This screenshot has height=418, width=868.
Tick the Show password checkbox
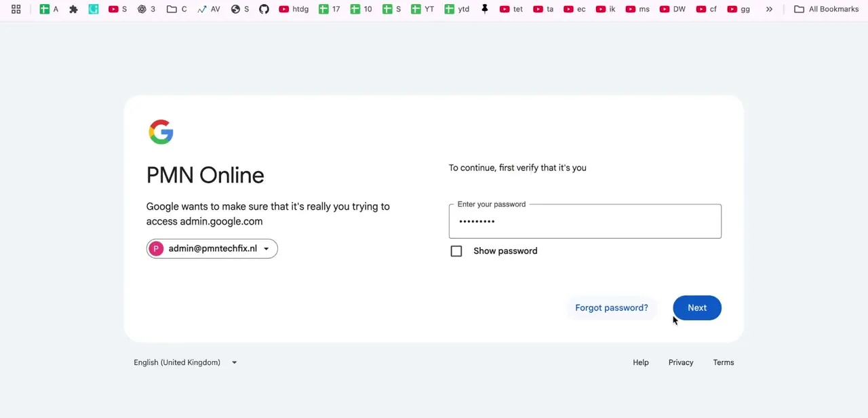pos(456,251)
